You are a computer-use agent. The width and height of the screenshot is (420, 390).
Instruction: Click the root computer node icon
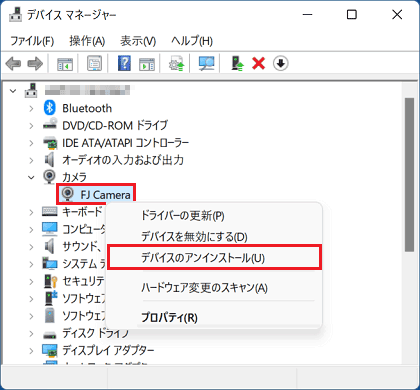(31, 90)
